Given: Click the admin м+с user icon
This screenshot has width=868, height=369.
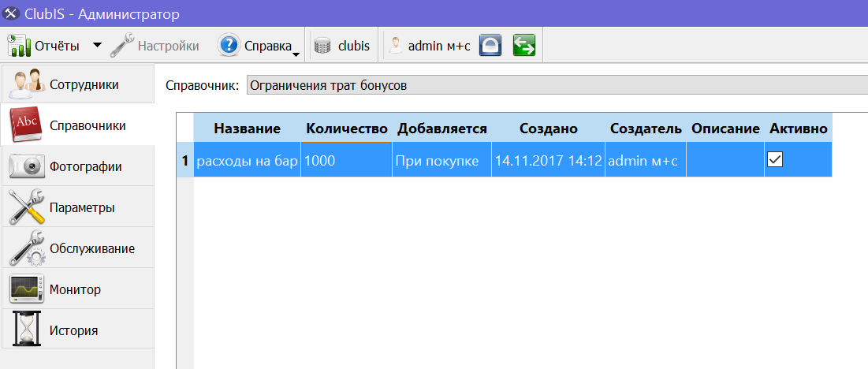Looking at the screenshot, I should pyautogui.click(x=395, y=46).
